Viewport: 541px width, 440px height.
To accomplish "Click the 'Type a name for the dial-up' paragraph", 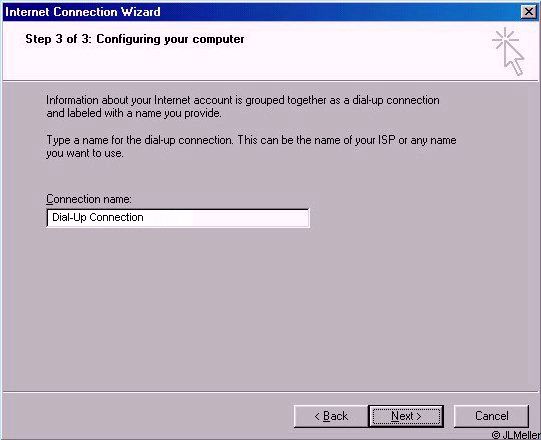I will [x=251, y=146].
